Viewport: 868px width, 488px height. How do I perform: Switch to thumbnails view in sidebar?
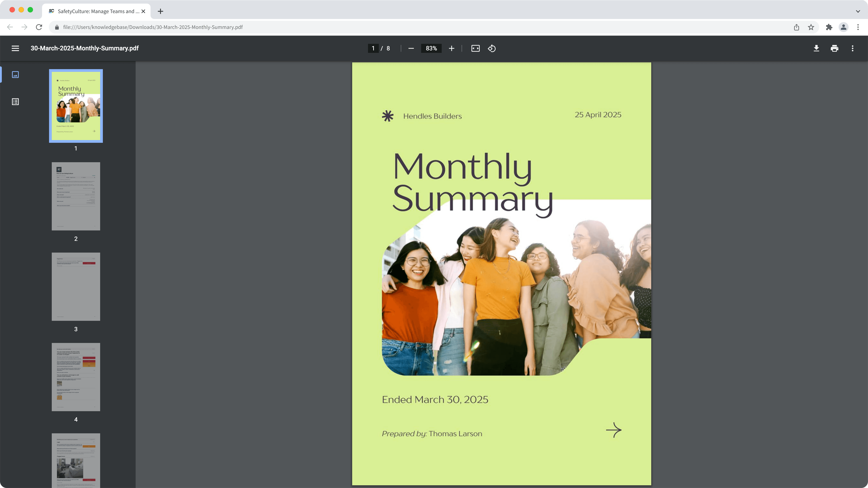click(15, 74)
